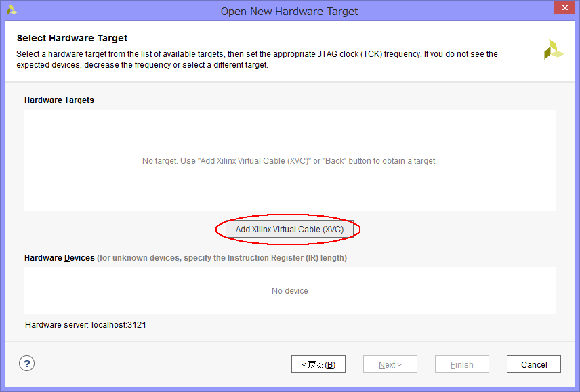Click the Vivado logo in the dialog header
580x392 pixels.
tap(554, 49)
